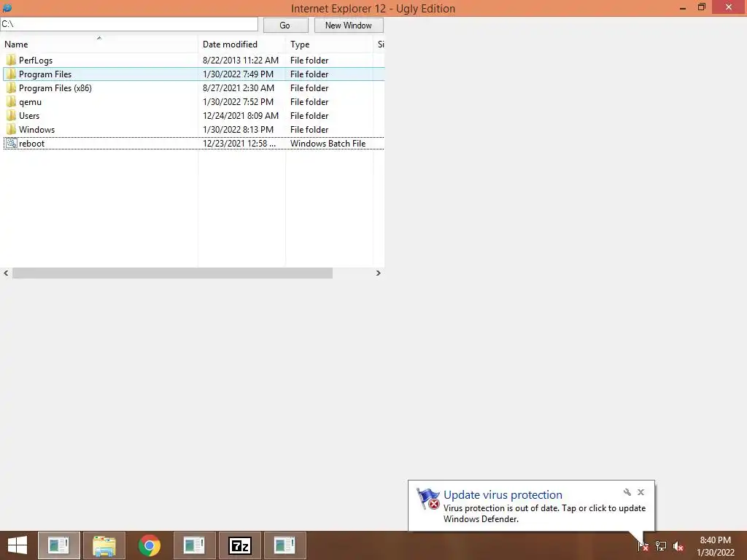Open notification options wrench icon
747x560 pixels.
point(627,492)
